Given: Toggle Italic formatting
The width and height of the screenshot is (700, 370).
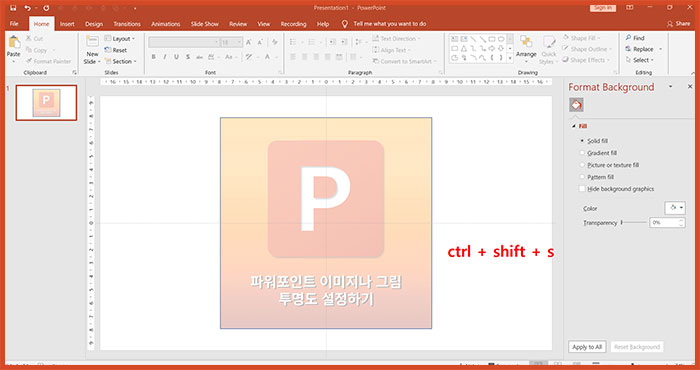Looking at the screenshot, I should pyautogui.click(x=165, y=57).
